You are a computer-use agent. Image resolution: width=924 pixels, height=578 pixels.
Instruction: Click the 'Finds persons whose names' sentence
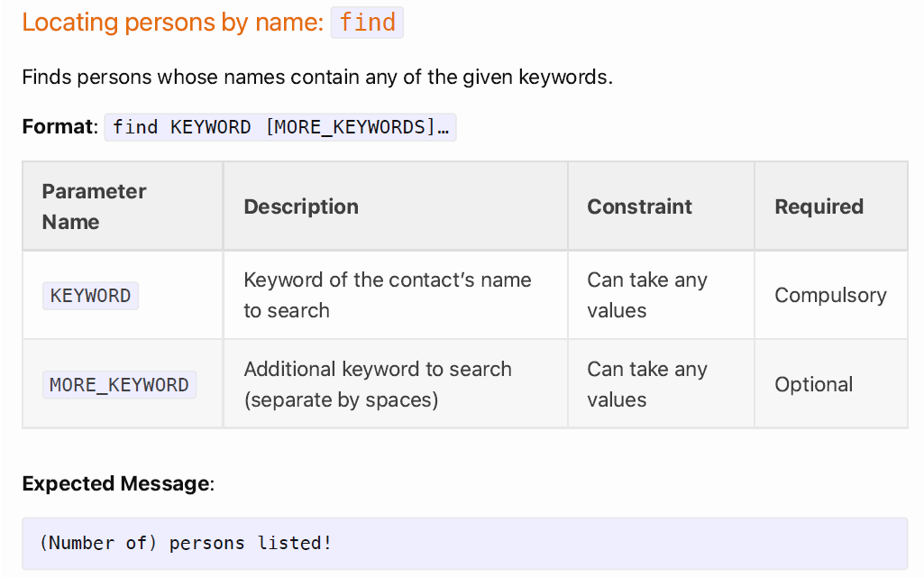pos(317,78)
